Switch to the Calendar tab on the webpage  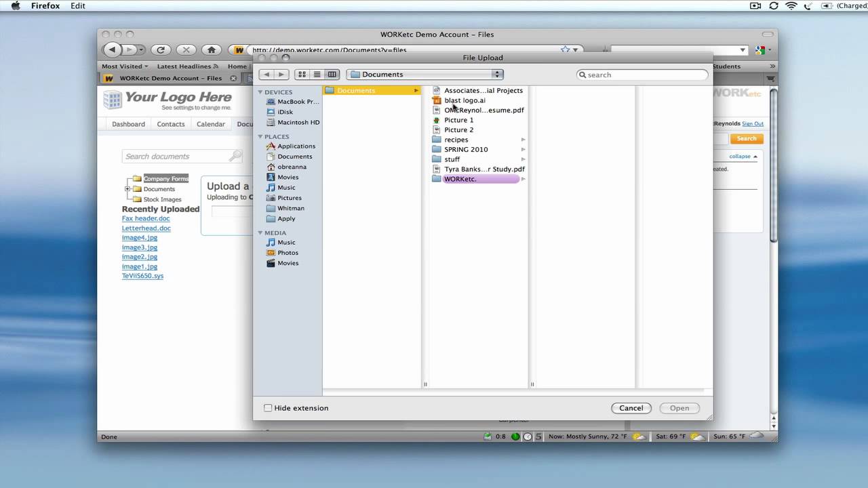[x=211, y=124]
